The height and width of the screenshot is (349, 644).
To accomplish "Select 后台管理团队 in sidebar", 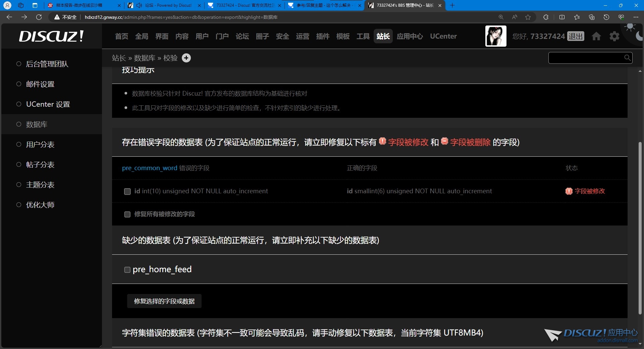I will (x=47, y=64).
